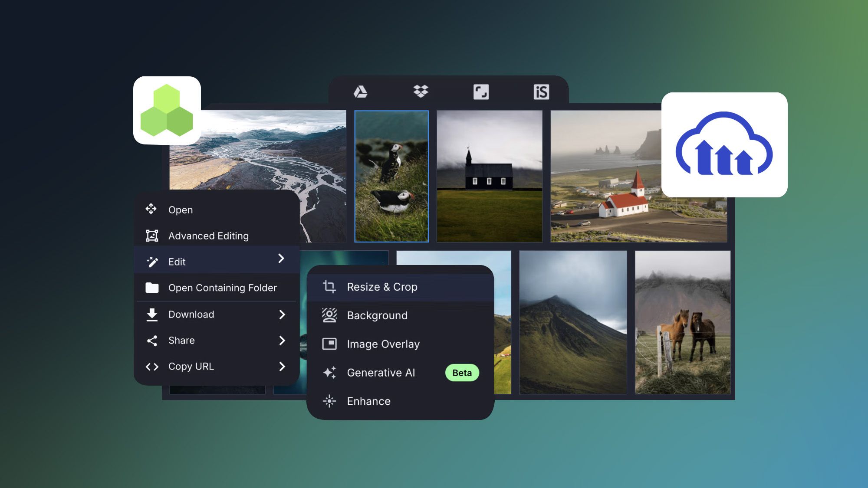Screen dimensions: 868x488
Task: Toggle the Generative AI Beta badge
Action: [462, 373]
